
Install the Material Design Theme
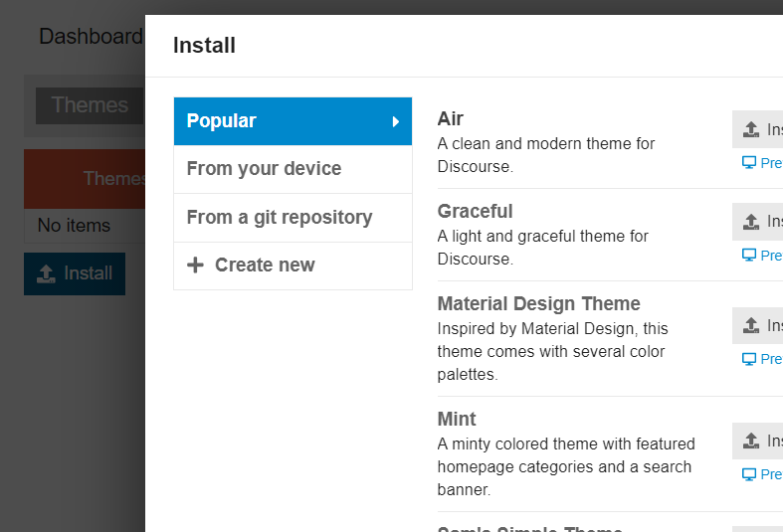tap(757, 325)
